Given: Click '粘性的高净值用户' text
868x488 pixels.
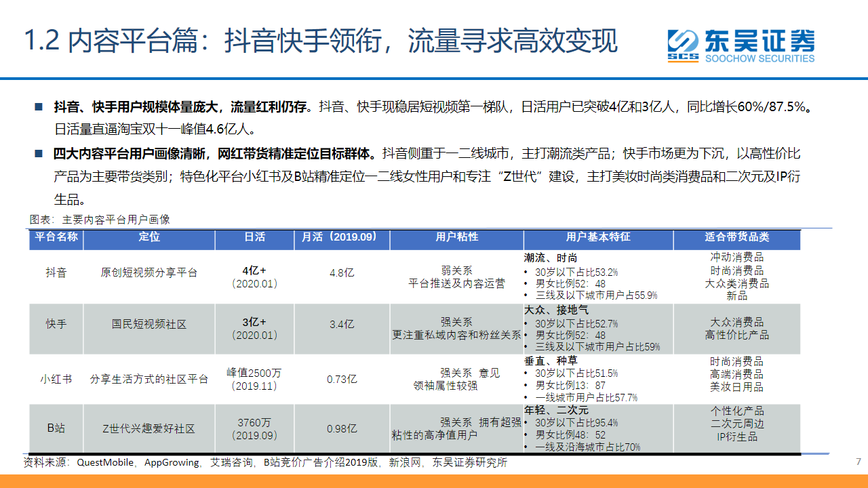Looking at the screenshot, I should click(435, 434).
